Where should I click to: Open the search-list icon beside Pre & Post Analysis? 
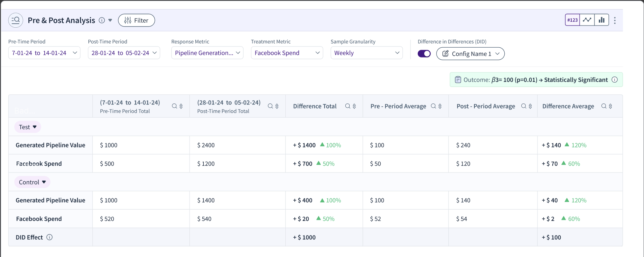click(16, 20)
